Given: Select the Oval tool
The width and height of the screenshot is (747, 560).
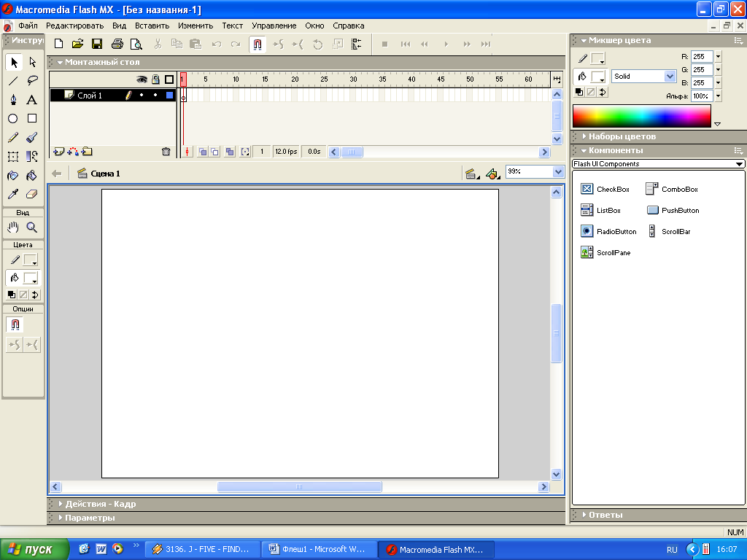Looking at the screenshot, I should tap(13, 119).
